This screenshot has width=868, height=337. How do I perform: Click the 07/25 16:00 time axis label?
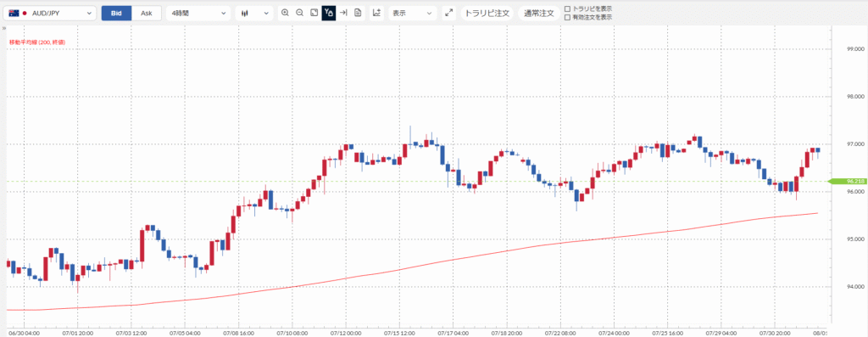coord(668,333)
